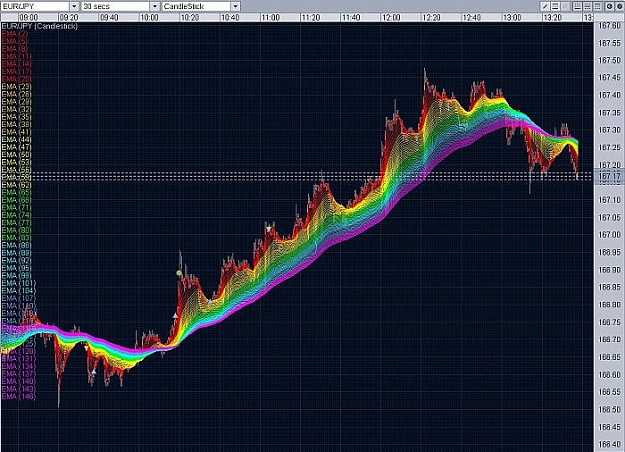This screenshot has height=452, width=625.
Task: Click the 13:20 time axis label
Action: click(x=552, y=18)
